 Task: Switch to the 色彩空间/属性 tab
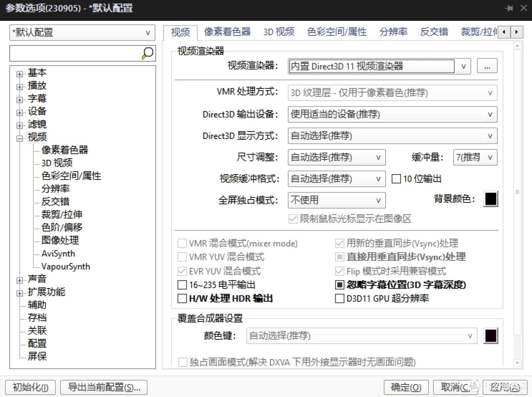[x=336, y=32]
